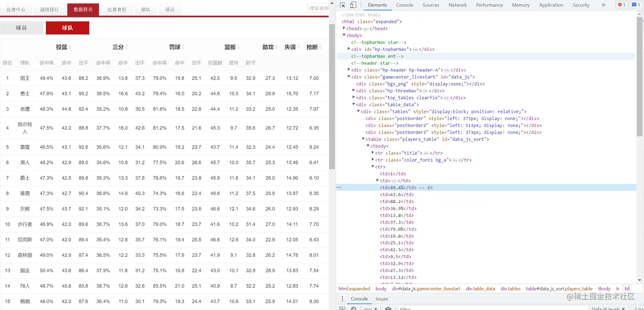
Task: Select the td 49.4% line in Elements
Action: click(486, 187)
